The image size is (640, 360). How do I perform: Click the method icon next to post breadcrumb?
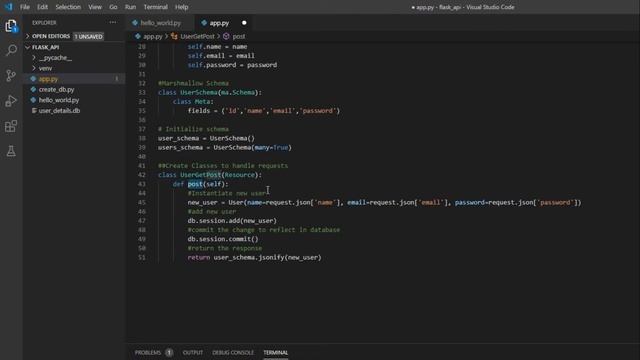tap(226, 36)
